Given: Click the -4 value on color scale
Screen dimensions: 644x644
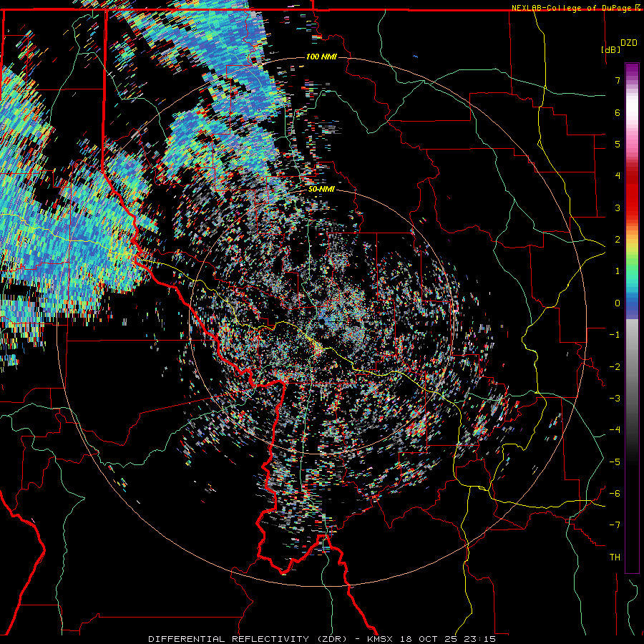Looking at the screenshot, I should (615, 430).
